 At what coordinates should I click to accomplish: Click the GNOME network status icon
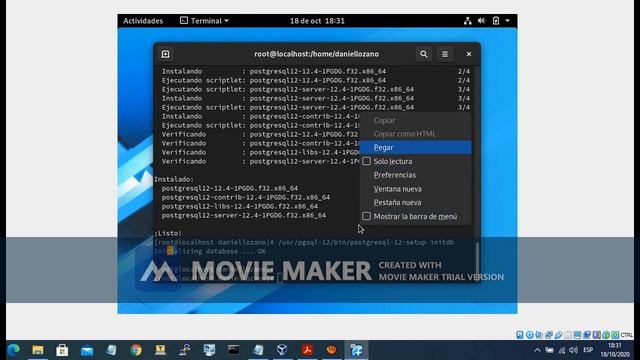tap(468, 21)
